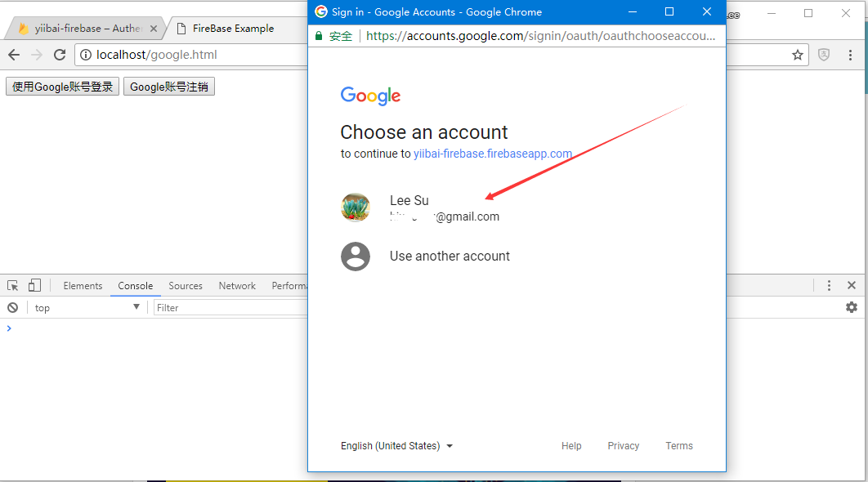Click the console Filter input field

[x=229, y=307]
